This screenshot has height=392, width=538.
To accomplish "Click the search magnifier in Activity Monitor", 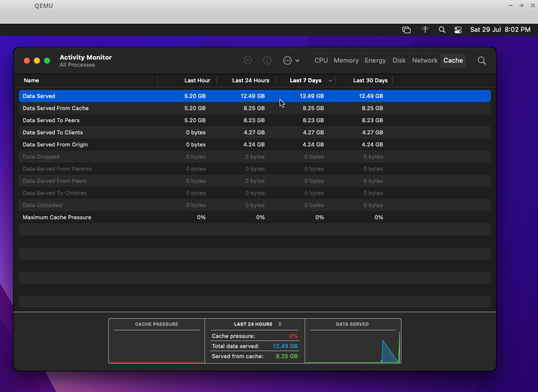I will 481,61.
